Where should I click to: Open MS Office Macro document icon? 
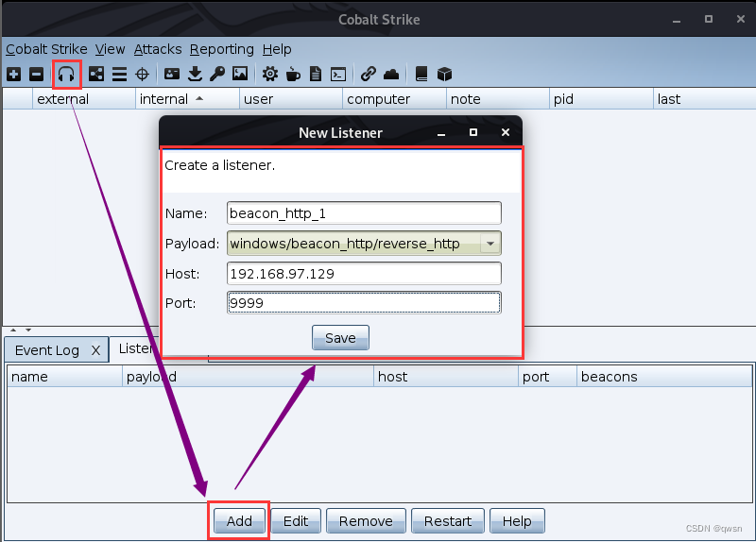coord(316,75)
